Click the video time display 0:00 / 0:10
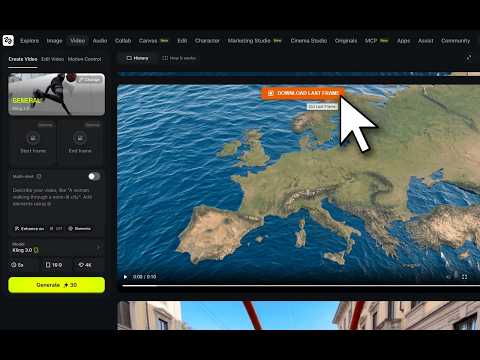Image resolution: width=480 pixels, height=360 pixels. point(144,277)
